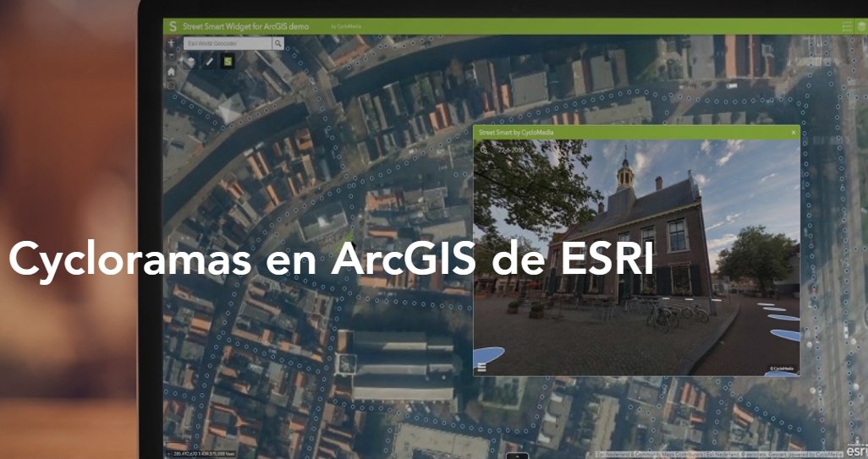The width and height of the screenshot is (868, 459).
Task: Toggle the green Street Smart widget icon
Action: [x=228, y=62]
